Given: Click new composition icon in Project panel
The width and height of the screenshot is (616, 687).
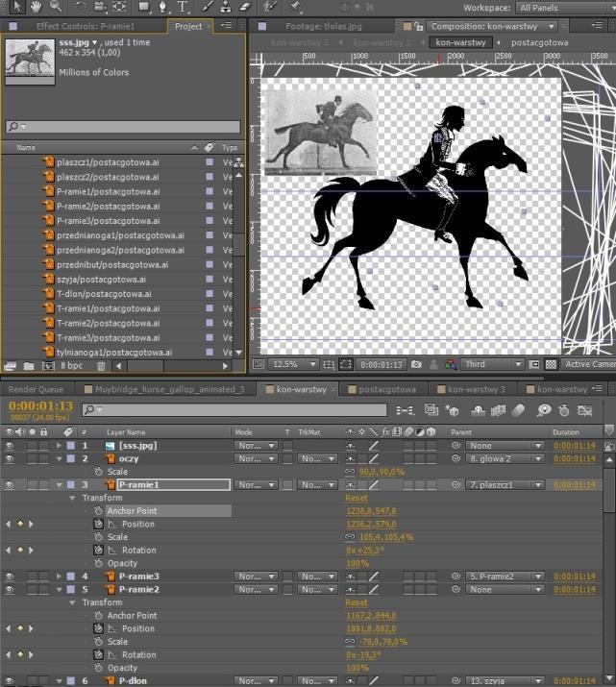Looking at the screenshot, I should 48,366.
